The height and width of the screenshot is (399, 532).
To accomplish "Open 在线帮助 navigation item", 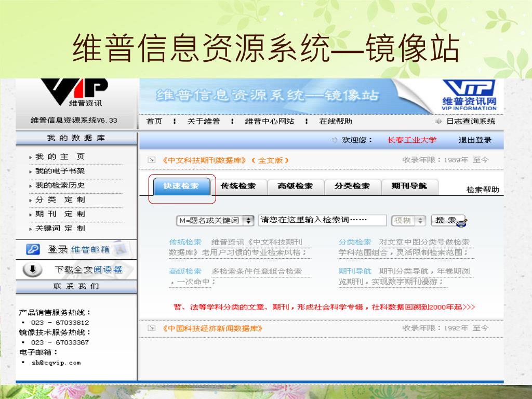I will pyautogui.click(x=336, y=122).
